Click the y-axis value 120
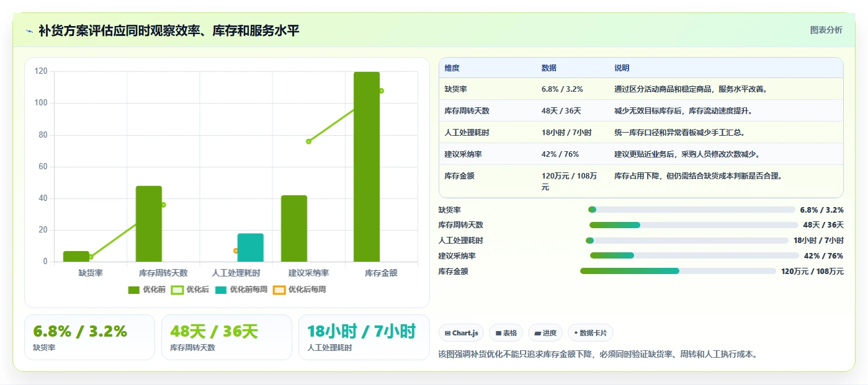Viewport: 868px width, 385px height. point(41,71)
